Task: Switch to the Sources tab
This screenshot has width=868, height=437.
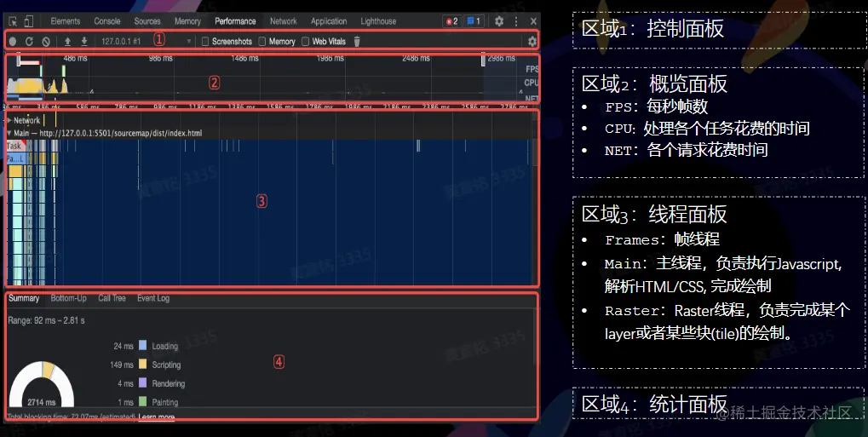Action: click(147, 21)
